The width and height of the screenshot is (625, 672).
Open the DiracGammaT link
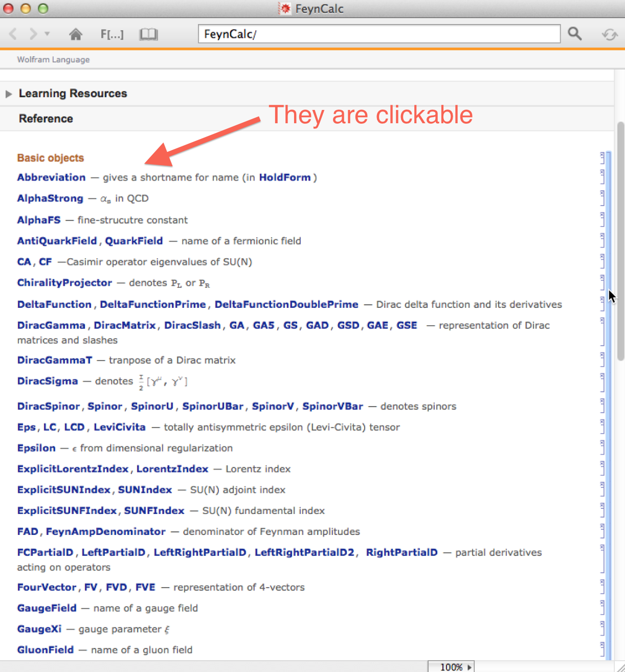tap(55, 360)
